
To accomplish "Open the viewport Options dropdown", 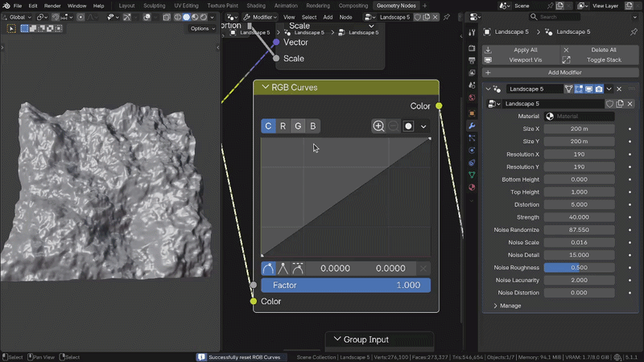I will [x=203, y=28].
